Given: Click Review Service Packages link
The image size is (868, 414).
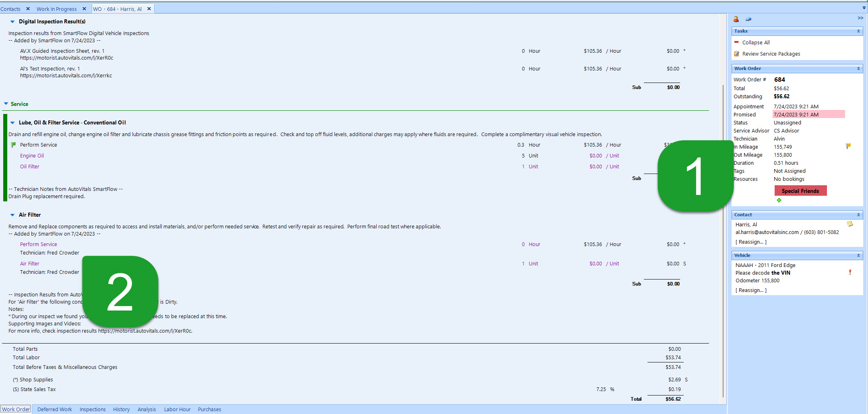Looking at the screenshot, I should pyautogui.click(x=771, y=54).
